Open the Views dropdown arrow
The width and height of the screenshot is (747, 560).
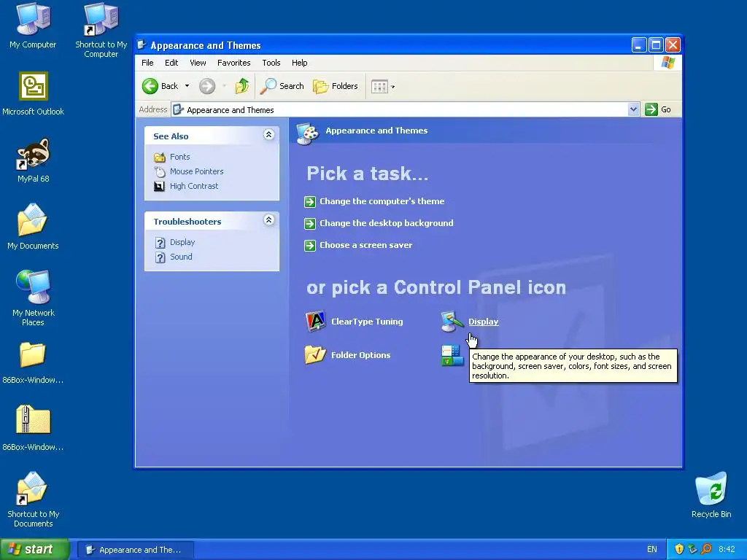pyautogui.click(x=393, y=87)
